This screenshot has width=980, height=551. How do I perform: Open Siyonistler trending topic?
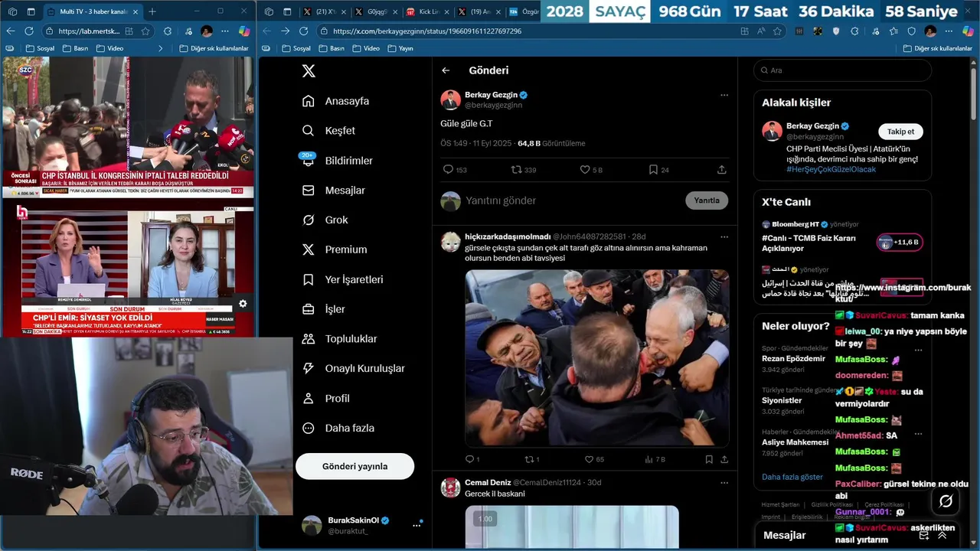click(782, 400)
